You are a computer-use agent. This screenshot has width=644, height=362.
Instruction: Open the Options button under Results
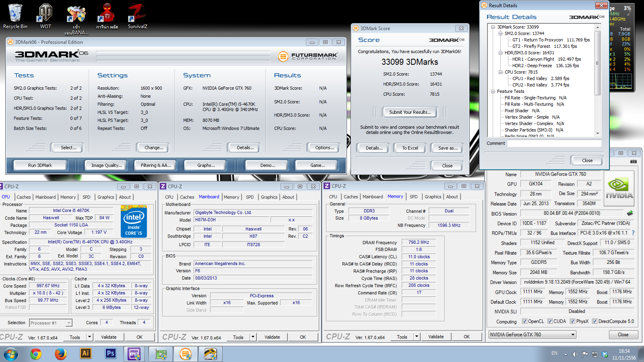(324, 148)
